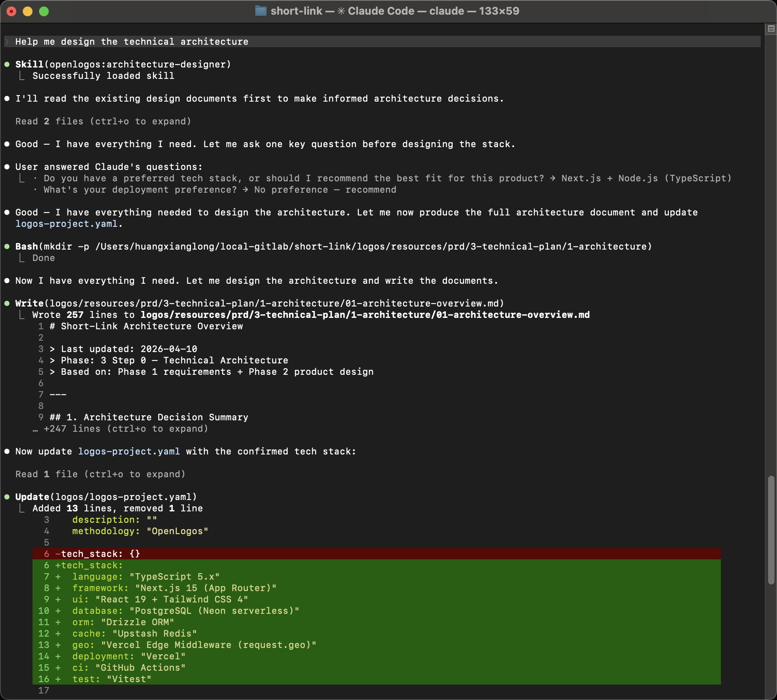The width and height of the screenshot is (777, 700).
Task: Click the vertical scrollbar thumb
Action: (770, 530)
